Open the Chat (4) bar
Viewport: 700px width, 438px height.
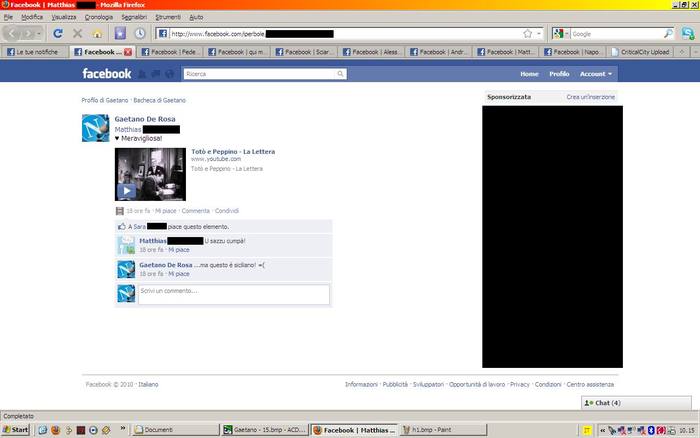[636, 403]
